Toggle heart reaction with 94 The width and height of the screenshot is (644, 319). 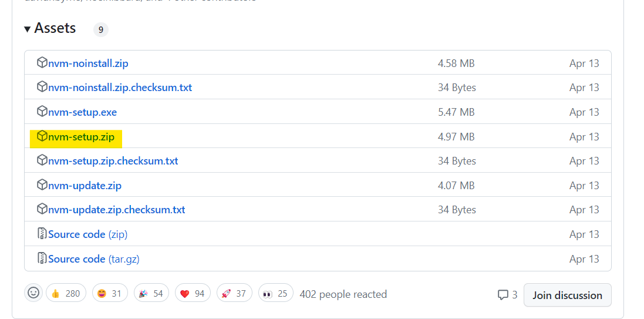tap(193, 294)
